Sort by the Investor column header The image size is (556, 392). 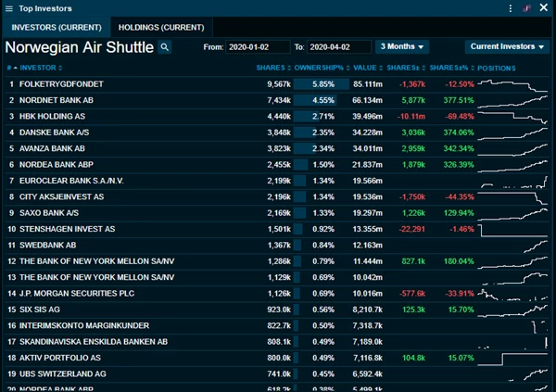(x=41, y=68)
